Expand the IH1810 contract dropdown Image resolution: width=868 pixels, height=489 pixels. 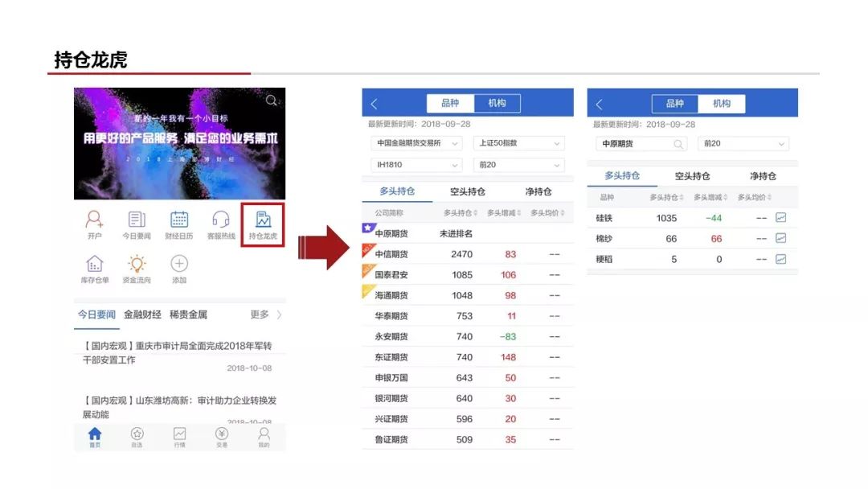tap(416, 165)
